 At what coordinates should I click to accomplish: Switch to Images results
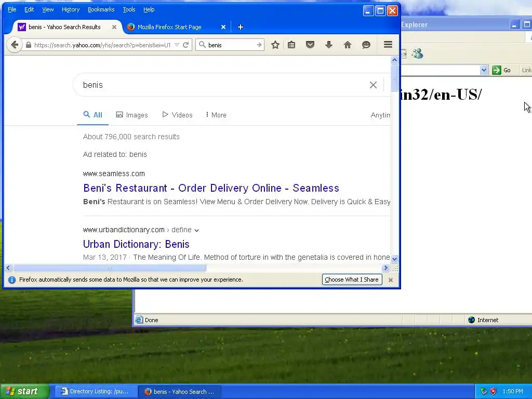[132, 115]
